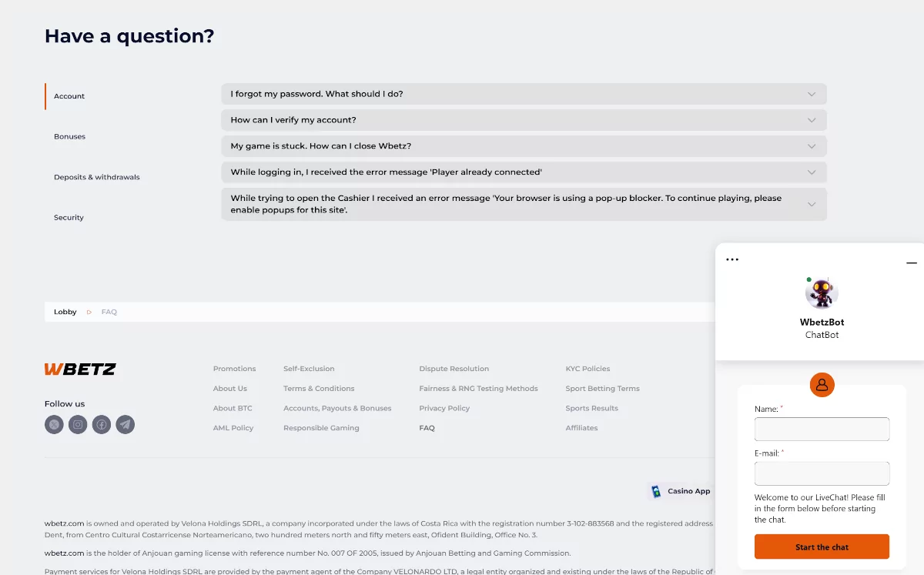The width and height of the screenshot is (924, 575).
Task: Click the orange user icon in chat form
Action: pyautogui.click(x=822, y=384)
